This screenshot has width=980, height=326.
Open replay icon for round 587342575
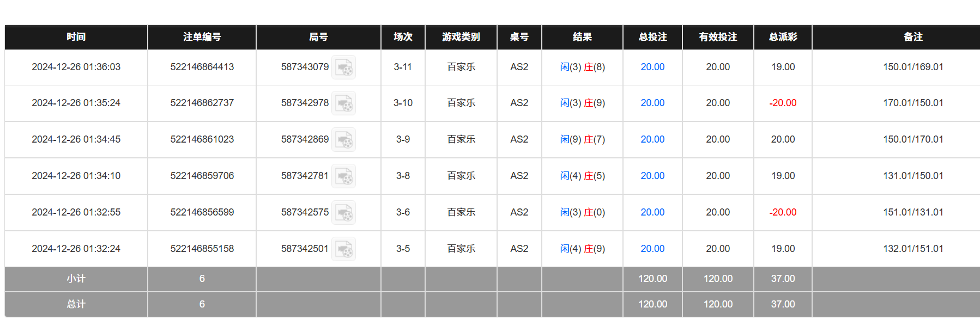coord(344,213)
